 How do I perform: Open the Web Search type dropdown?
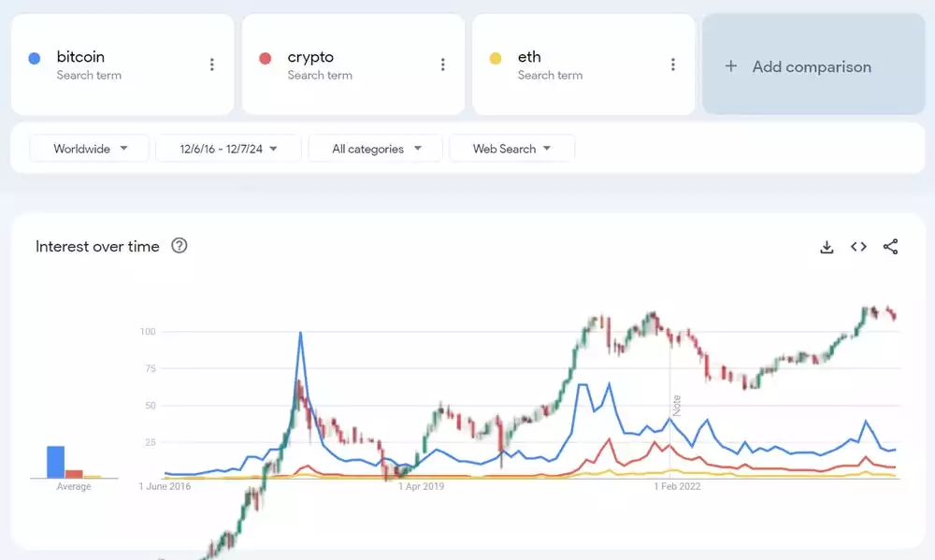[x=511, y=148]
